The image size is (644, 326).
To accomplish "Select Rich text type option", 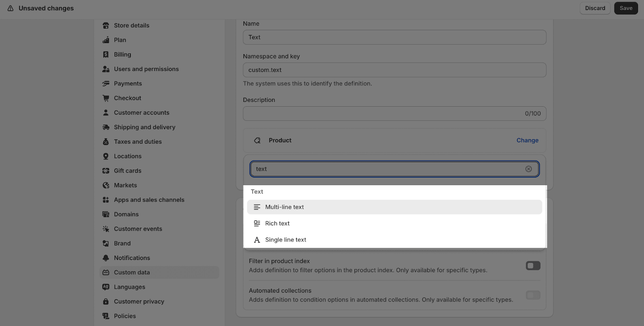I will point(394,223).
